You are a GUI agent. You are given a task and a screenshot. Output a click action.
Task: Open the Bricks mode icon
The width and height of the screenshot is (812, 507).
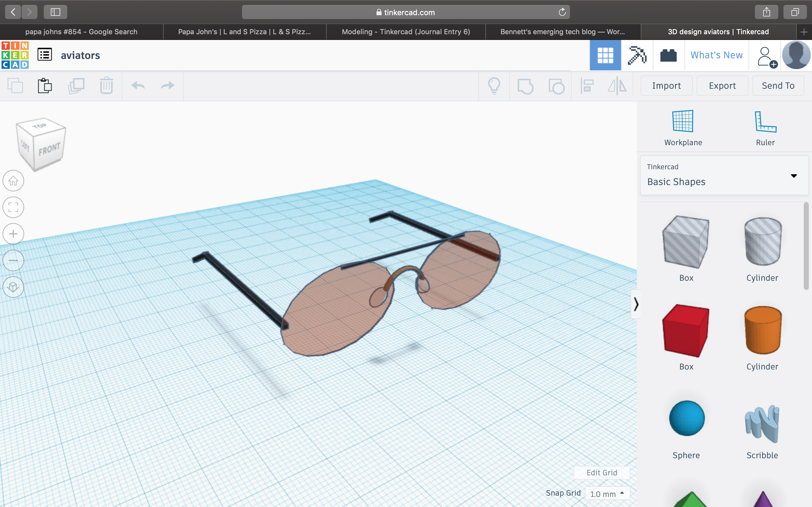668,55
